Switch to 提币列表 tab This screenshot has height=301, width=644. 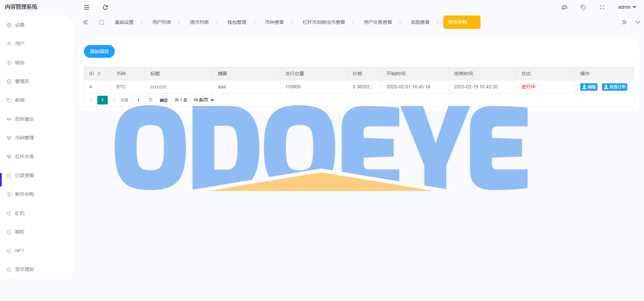[199, 22]
